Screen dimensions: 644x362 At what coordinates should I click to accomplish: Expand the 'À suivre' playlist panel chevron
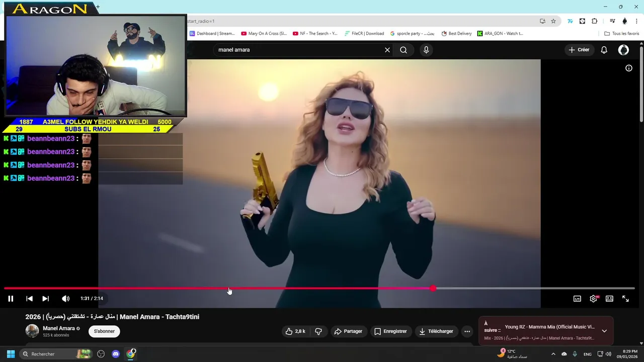(x=604, y=331)
